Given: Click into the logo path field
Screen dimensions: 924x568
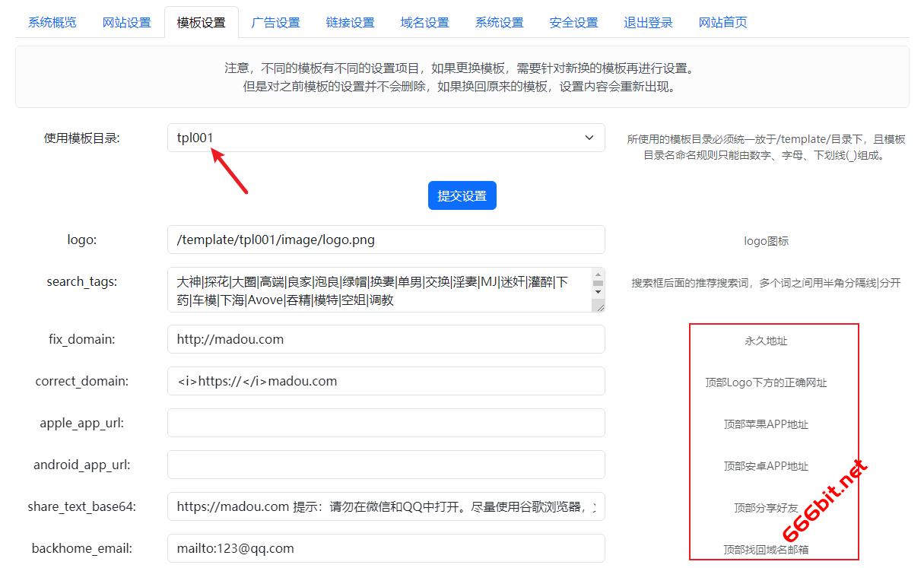Looking at the screenshot, I should [386, 240].
